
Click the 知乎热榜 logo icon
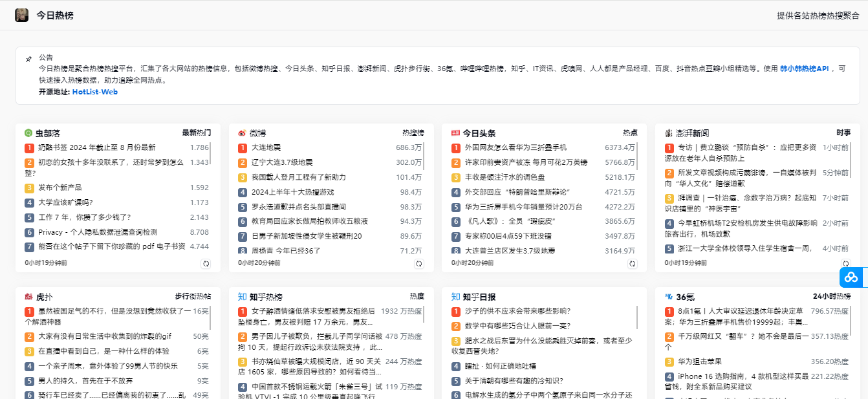242,297
